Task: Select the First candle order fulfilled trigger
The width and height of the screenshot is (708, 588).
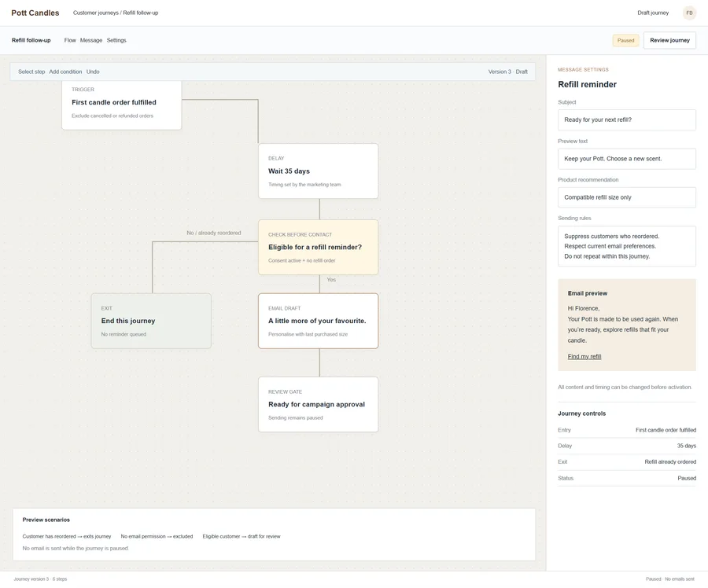Action: (121, 105)
